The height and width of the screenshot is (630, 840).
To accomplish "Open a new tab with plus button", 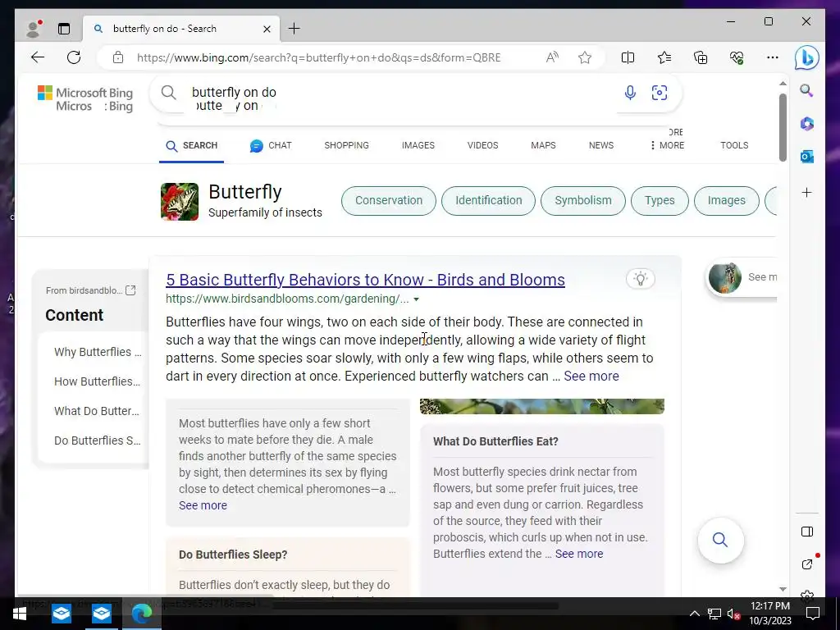I will click(x=294, y=29).
